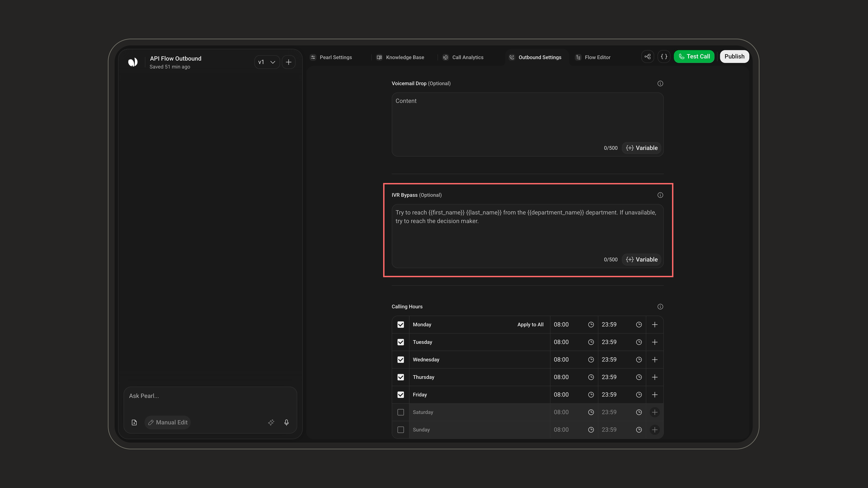Open Monday start time clock picker

(x=591, y=325)
